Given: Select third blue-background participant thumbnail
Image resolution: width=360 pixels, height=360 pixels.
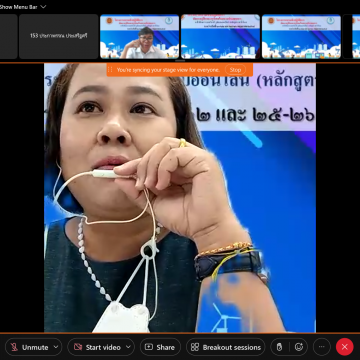Looking at the screenshot, I should 301,36.
